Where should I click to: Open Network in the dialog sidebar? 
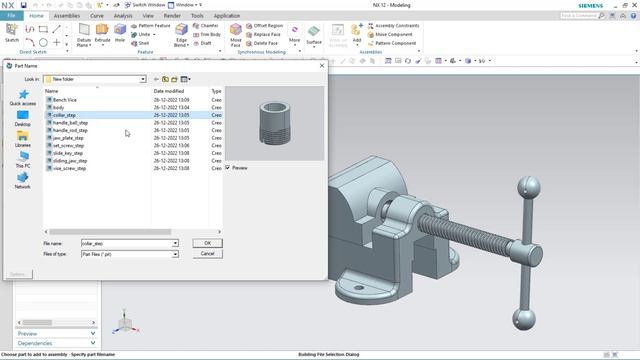pos(23,180)
